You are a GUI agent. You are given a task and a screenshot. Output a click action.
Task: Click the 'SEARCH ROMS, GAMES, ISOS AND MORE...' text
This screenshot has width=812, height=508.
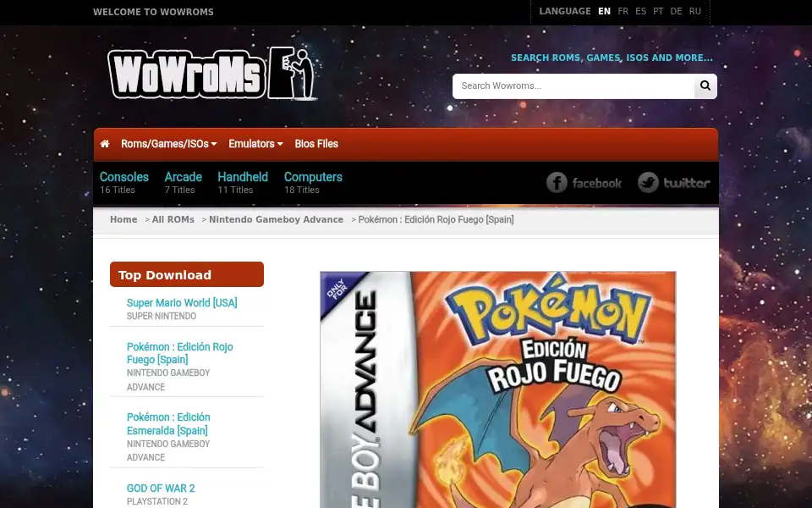point(612,58)
